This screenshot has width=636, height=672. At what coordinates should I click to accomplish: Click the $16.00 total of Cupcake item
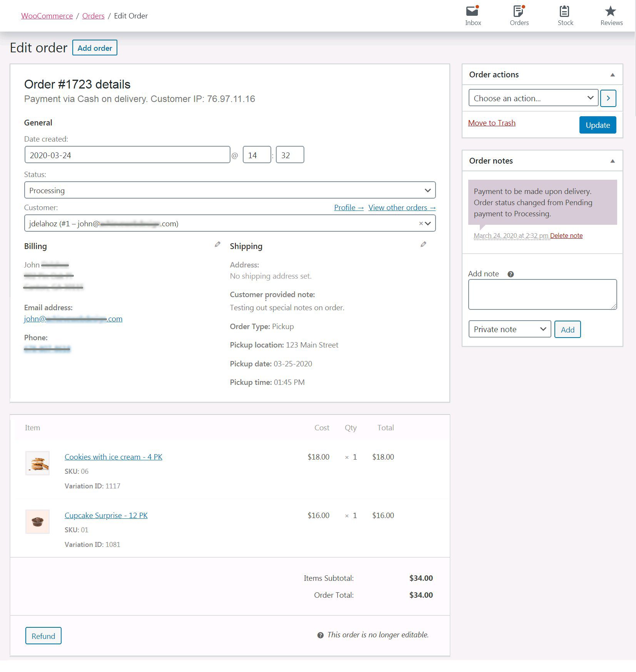383,515
